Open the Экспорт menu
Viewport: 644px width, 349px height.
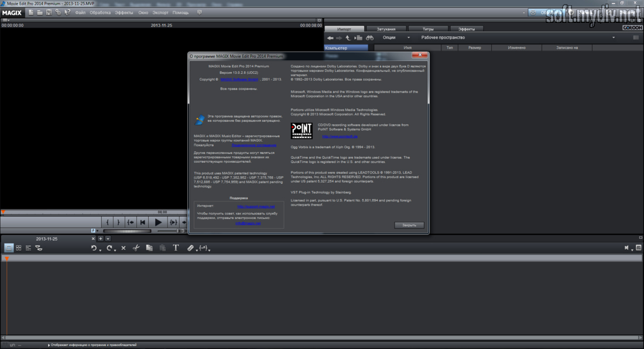pyautogui.click(x=160, y=13)
